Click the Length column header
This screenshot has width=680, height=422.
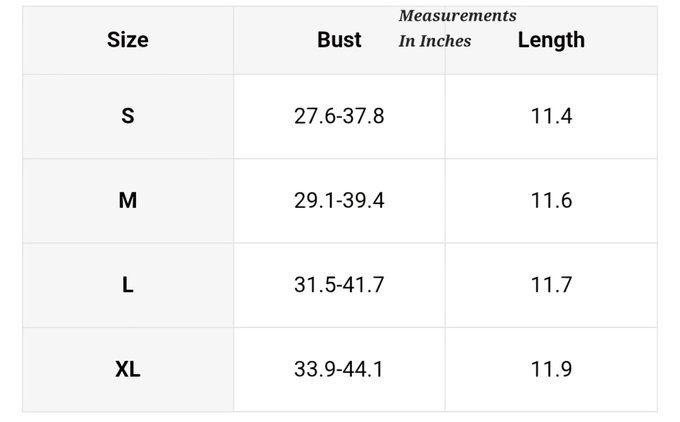pos(551,40)
